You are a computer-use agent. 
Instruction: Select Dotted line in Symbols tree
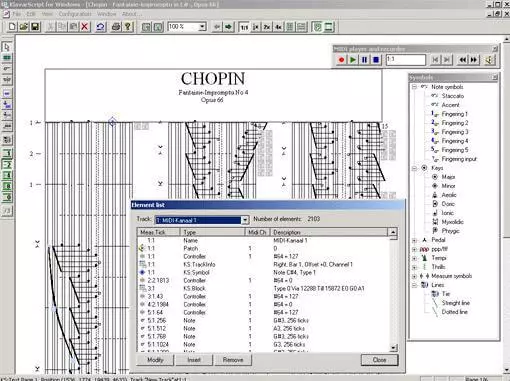[455, 312]
